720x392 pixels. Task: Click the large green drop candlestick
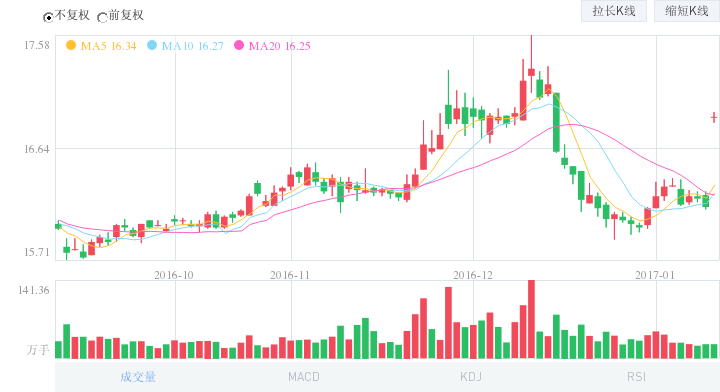tap(556, 122)
